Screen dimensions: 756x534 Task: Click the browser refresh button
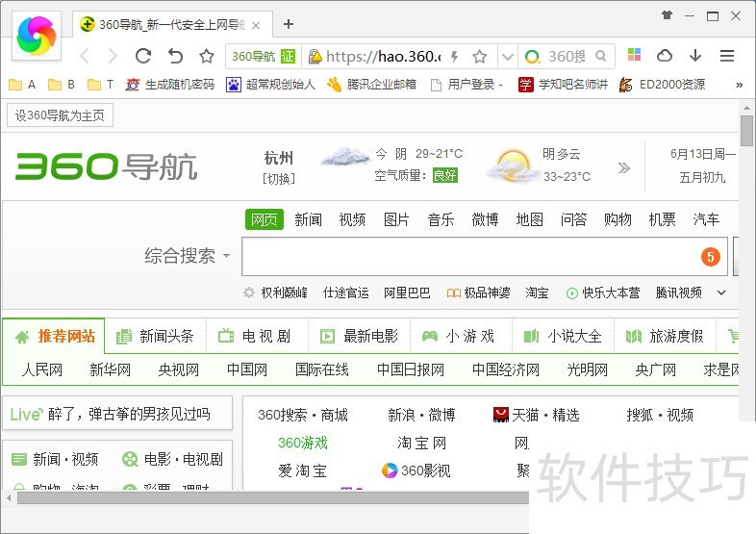click(143, 56)
